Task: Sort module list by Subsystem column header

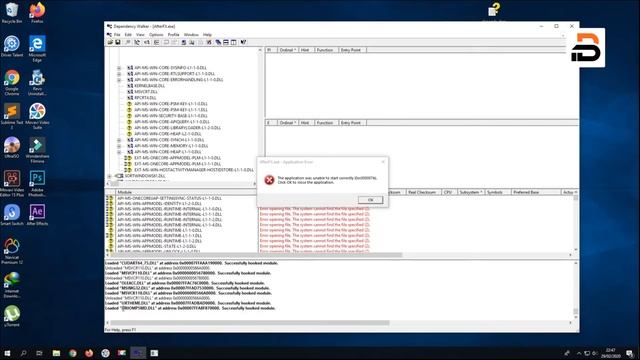Action: [x=470, y=192]
